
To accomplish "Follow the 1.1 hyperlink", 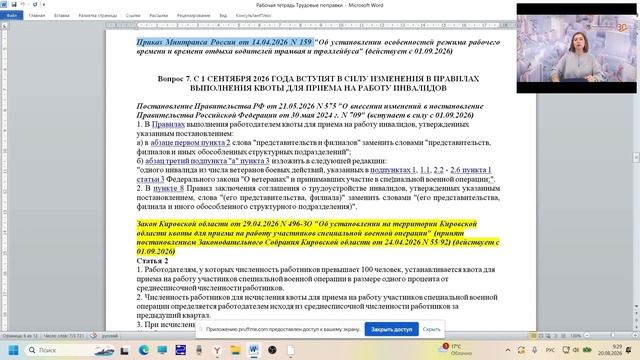I will pyautogui.click(x=425, y=170).
